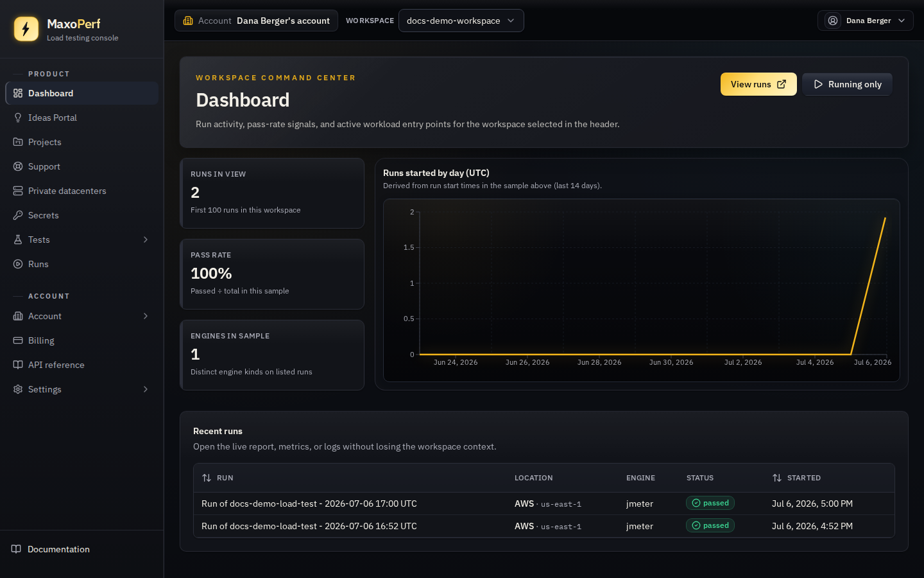Sort table by ENGINE column

(640, 478)
